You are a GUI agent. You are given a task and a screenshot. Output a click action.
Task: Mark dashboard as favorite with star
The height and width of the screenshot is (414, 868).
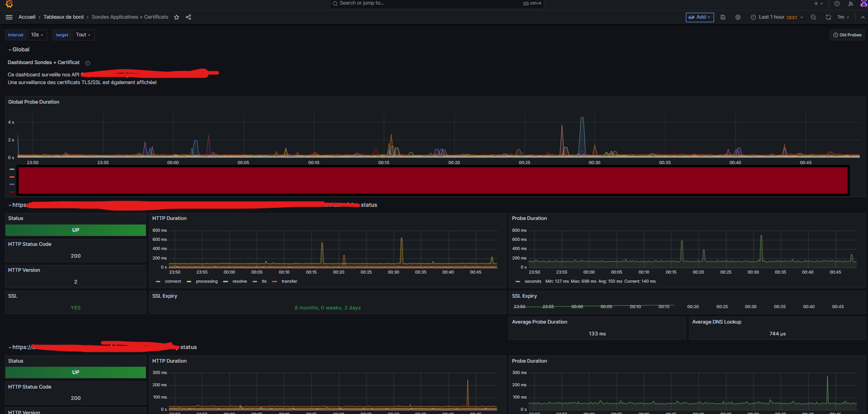pos(177,17)
